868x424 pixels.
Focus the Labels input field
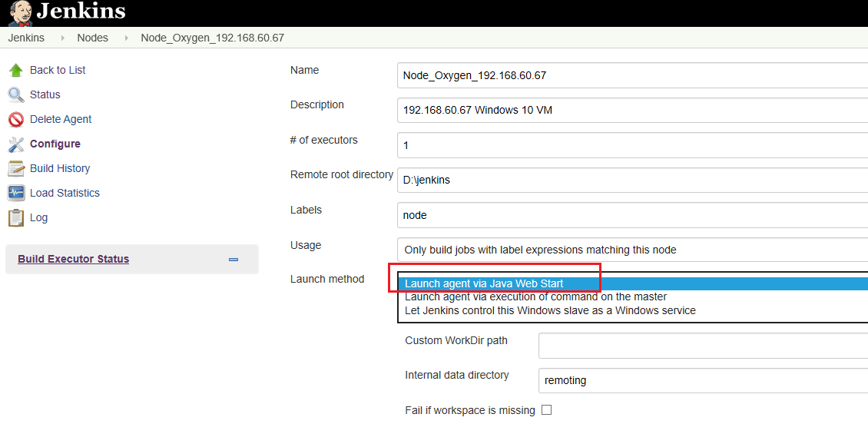[632, 215]
